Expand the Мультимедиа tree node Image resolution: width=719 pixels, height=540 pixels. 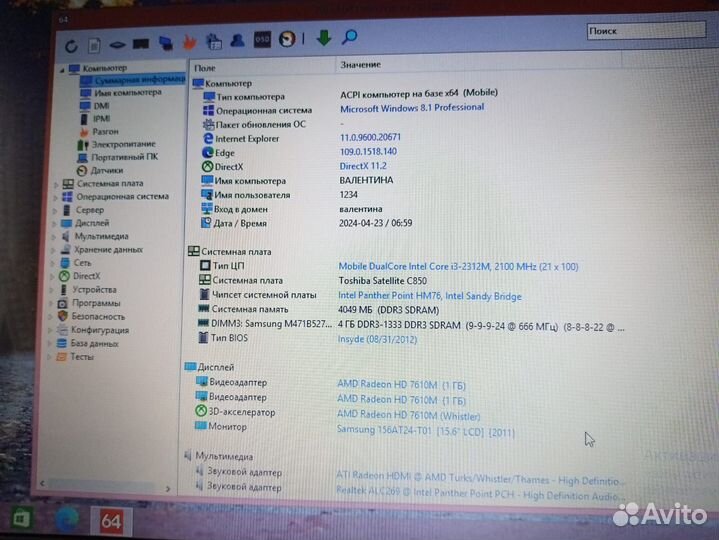tap(54, 238)
